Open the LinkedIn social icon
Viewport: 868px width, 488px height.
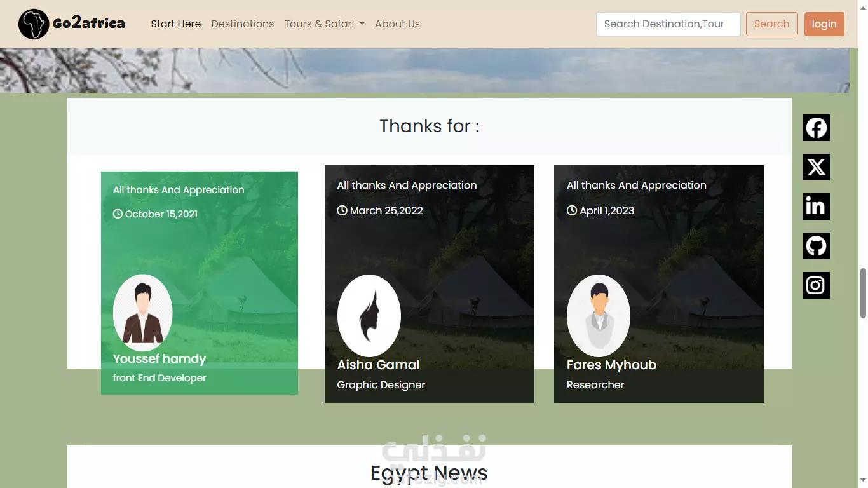pyautogui.click(x=817, y=207)
